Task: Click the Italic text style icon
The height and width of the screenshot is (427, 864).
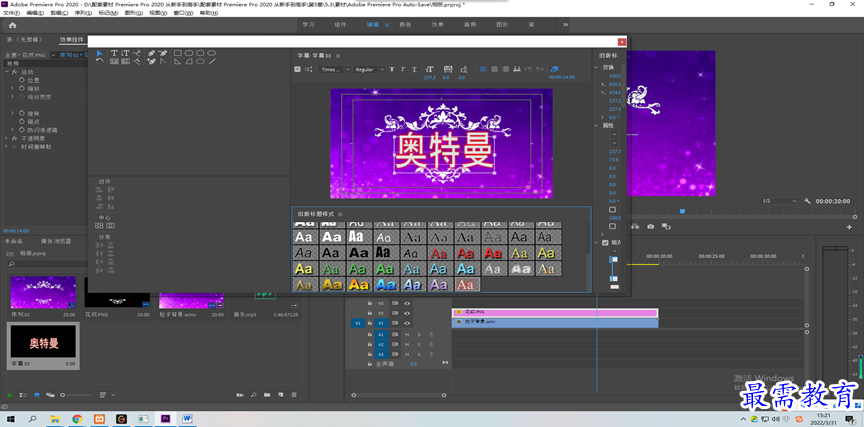Action: [403, 69]
